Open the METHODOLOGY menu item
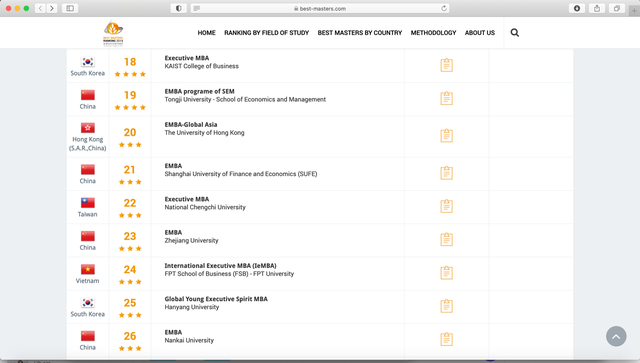Screen dimensions: 640x363 click(x=433, y=33)
